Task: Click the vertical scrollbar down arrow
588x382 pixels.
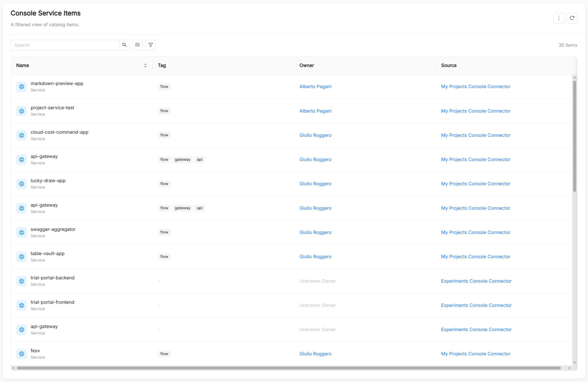Action: [574, 363]
